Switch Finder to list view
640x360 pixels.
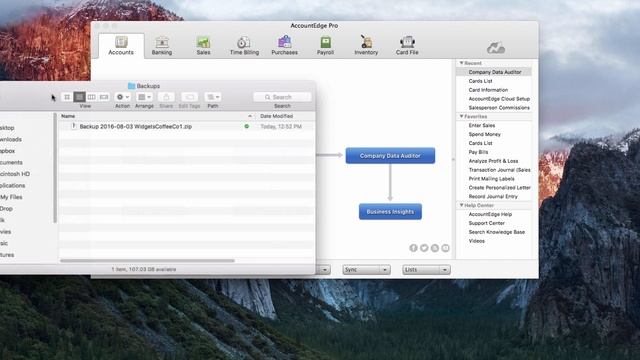[79, 97]
